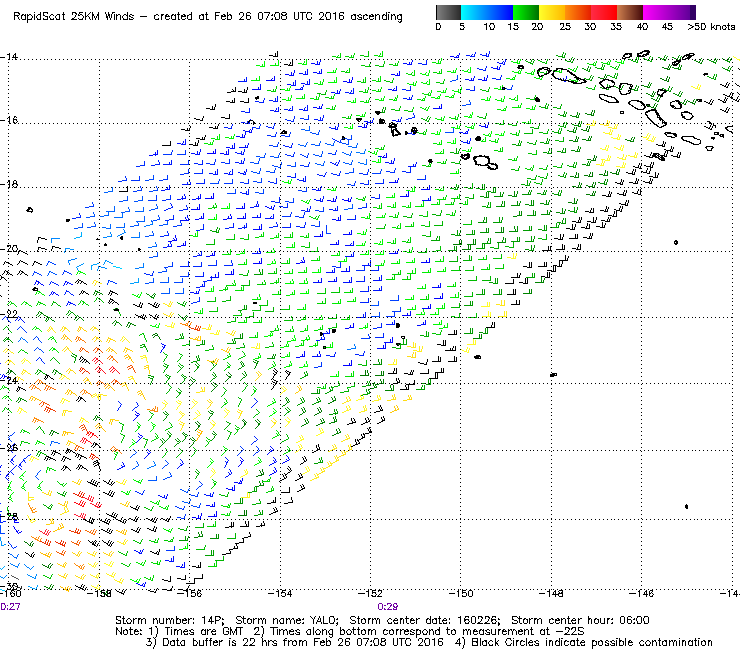740x650 pixels.
Task: Click the -148 longitude axis label
Action: tap(551, 593)
